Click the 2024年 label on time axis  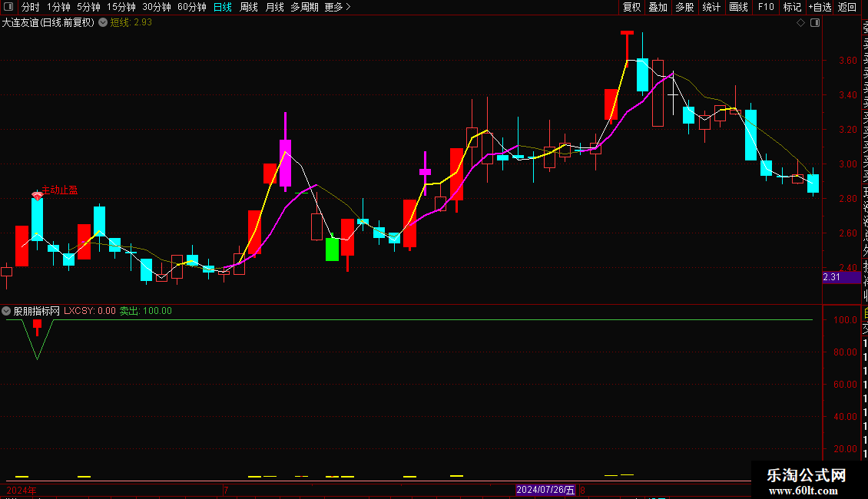click(22, 490)
